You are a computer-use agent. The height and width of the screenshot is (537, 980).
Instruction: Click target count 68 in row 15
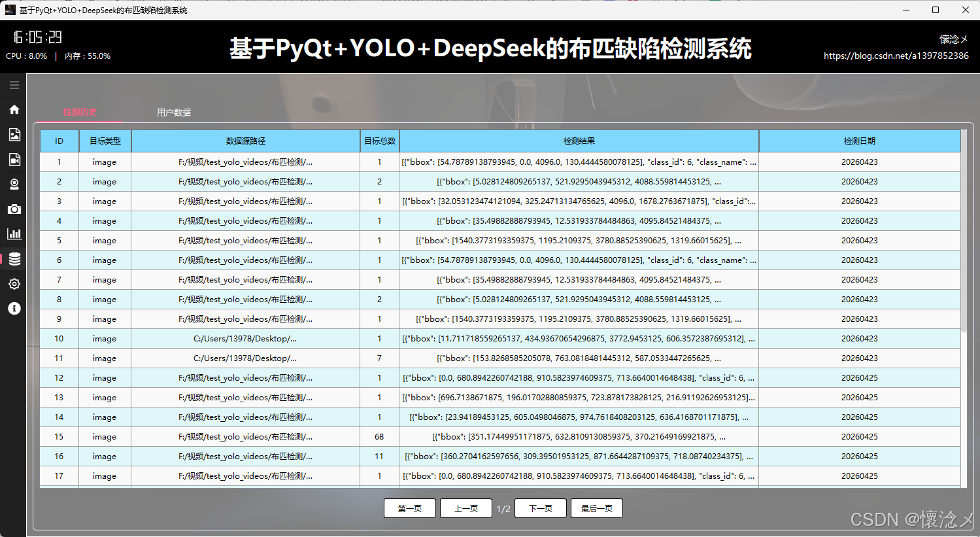(380, 437)
